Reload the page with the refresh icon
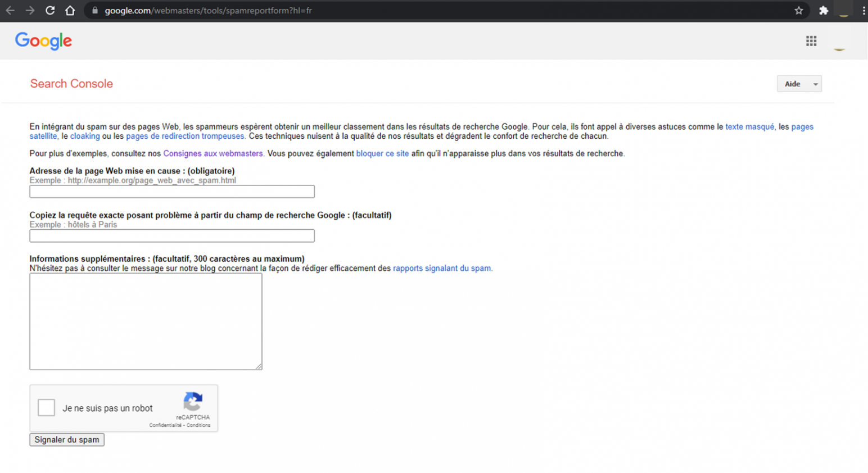Image resolution: width=868 pixels, height=473 pixels. coord(50,11)
